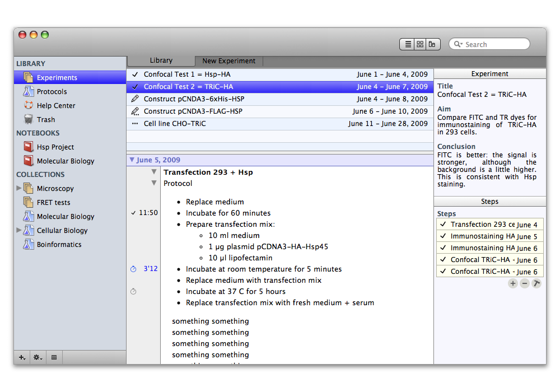This screenshot has width=560, height=392.
Task: Click the Aim description text
Action: point(487,124)
